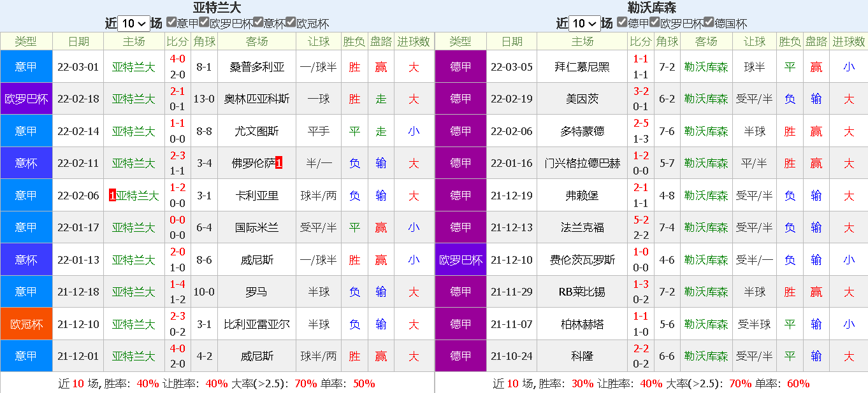Click RB莱比锡 home team name
This screenshot has width=868, height=393.
coord(582,292)
